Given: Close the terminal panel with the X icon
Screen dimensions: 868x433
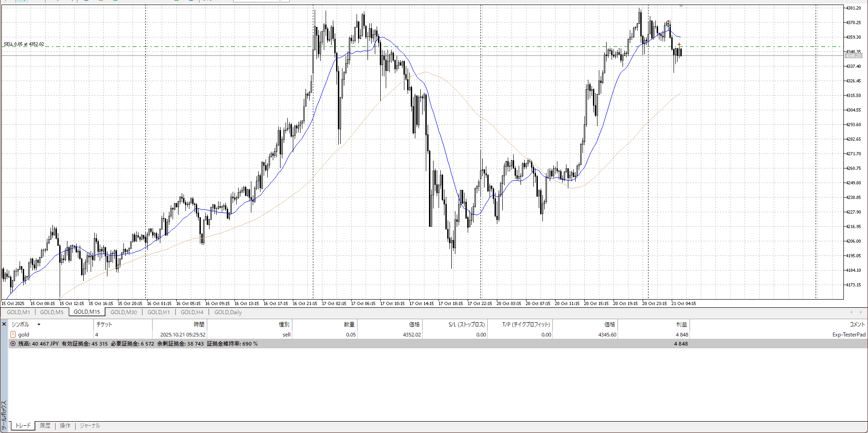Looking at the screenshot, I should pos(4,324).
